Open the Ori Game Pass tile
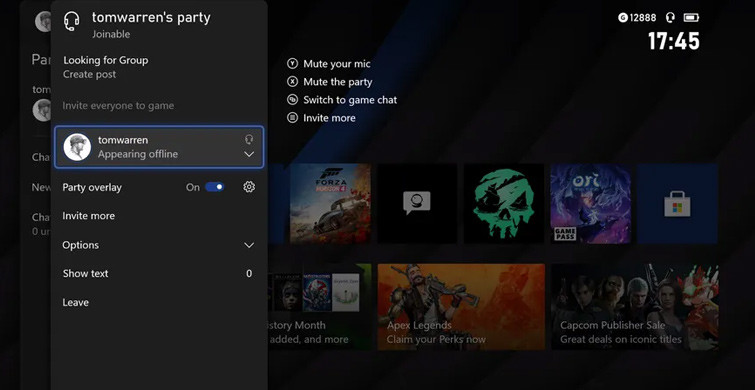This screenshot has height=390, width=755. pyautogui.click(x=590, y=204)
